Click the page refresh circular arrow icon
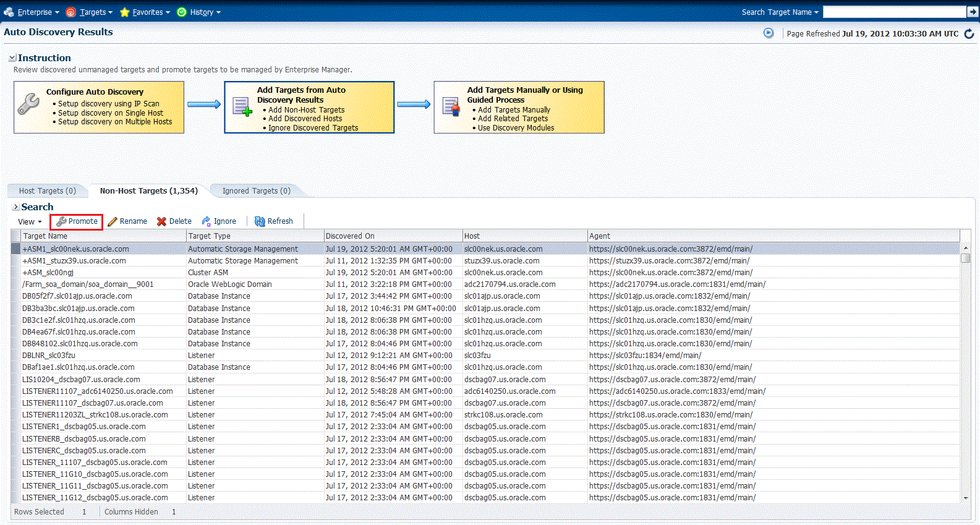 pos(969,33)
